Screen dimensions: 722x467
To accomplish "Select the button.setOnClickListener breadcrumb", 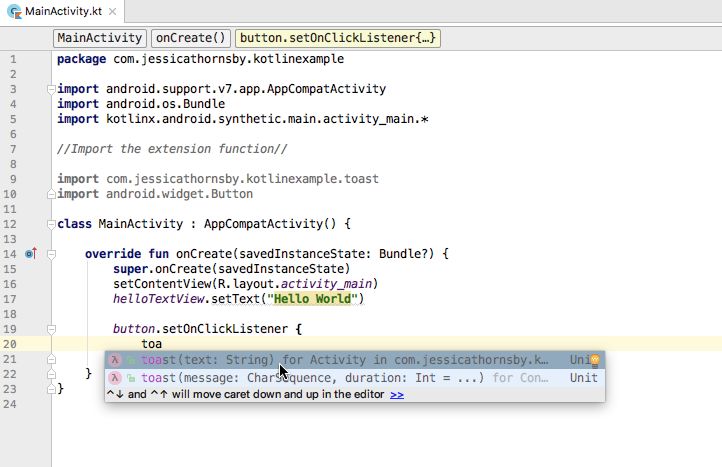I will tap(338, 38).
